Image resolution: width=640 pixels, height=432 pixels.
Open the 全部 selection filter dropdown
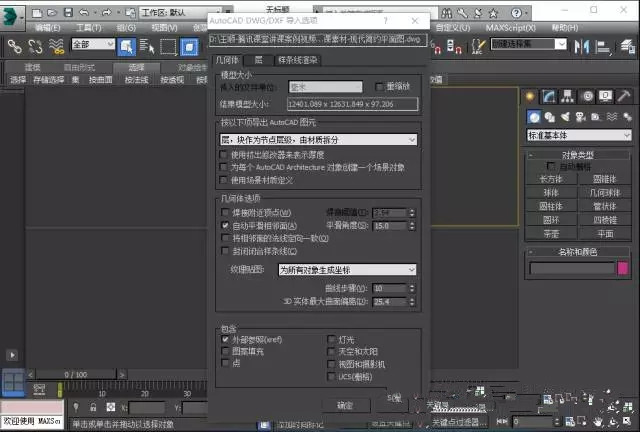[x=93, y=44]
